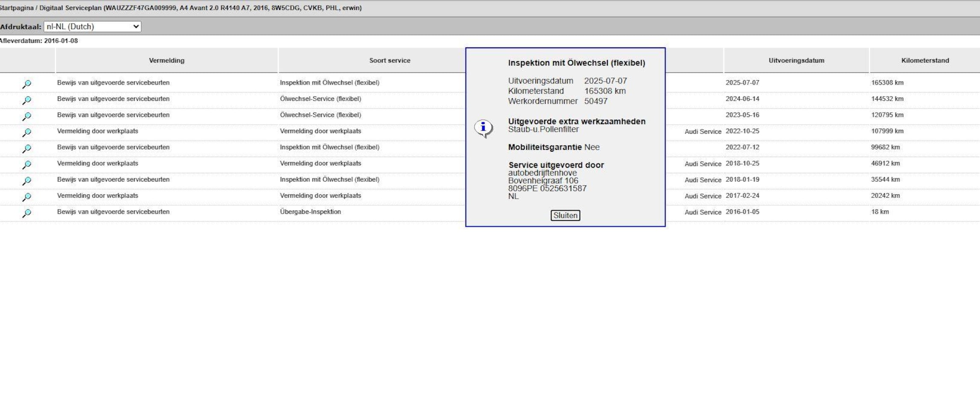Viewport: 980px width, 410px height.
Task: Click magnifier icon for the 2023-05-16 service row
Action: click(26, 116)
